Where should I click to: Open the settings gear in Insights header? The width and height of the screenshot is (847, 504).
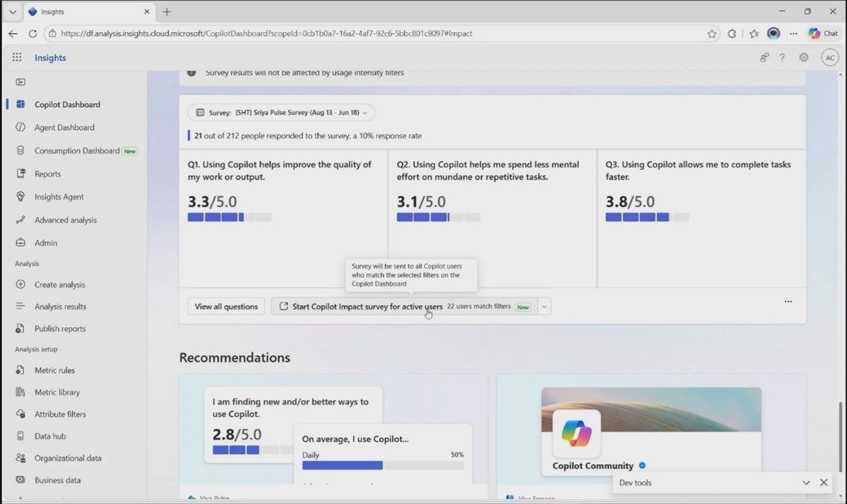[x=804, y=58]
